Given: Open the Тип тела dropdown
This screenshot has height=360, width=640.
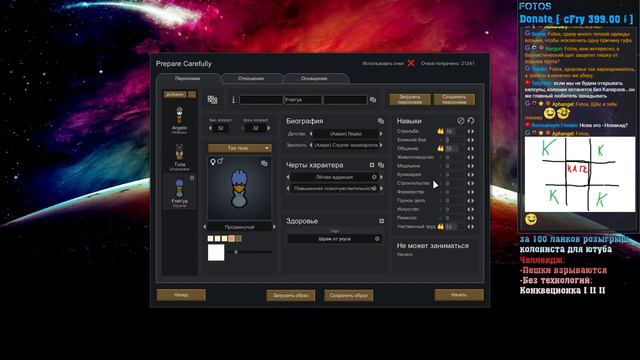Looking at the screenshot, I should tap(240, 148).
